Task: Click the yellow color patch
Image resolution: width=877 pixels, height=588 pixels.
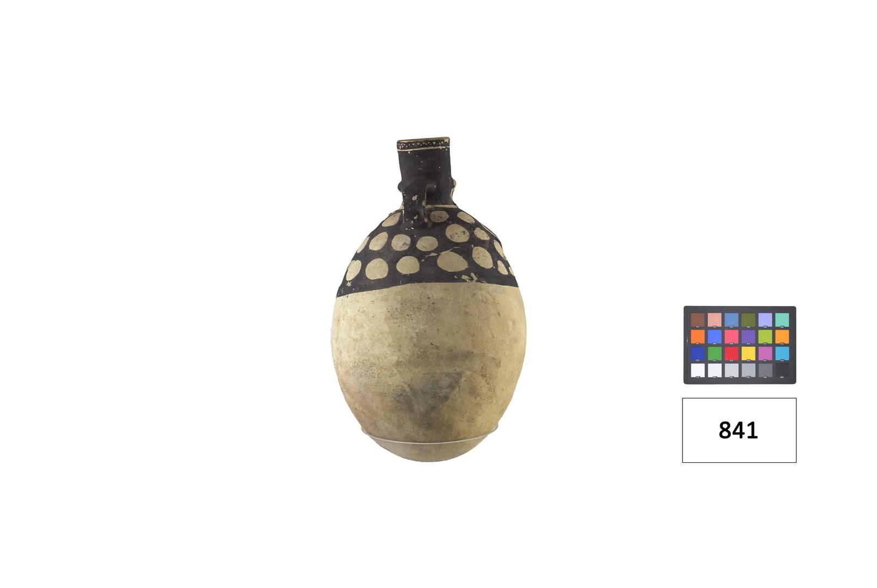Action: tap(748, 353)
